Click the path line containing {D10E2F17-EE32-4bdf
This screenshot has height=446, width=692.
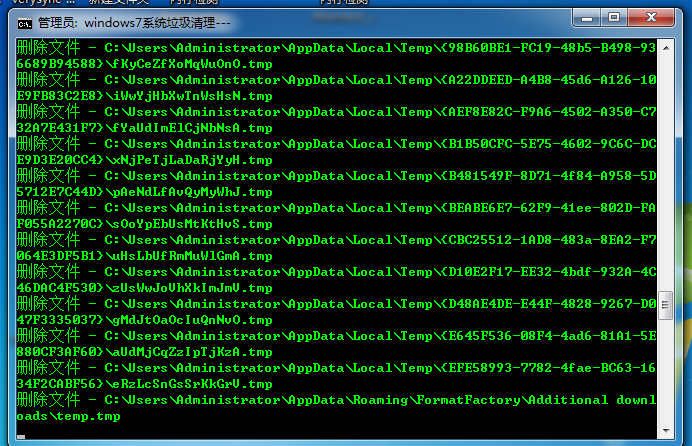coord(336,272)
